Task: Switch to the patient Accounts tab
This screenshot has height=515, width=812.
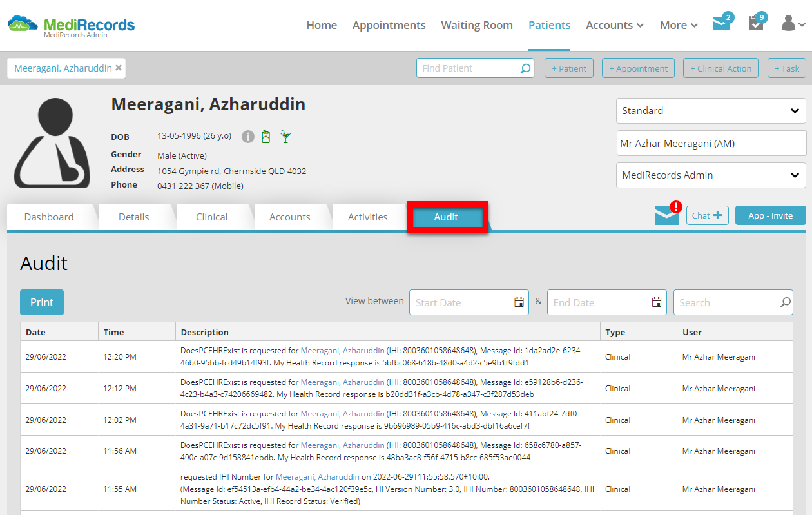Action: 290,217
